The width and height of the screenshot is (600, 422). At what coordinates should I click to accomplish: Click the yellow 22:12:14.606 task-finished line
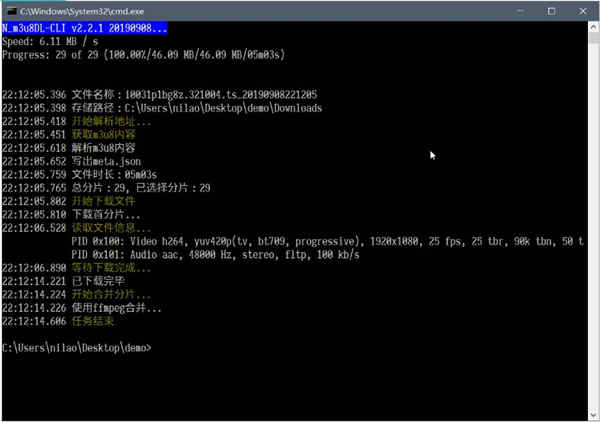click(58, 321)
